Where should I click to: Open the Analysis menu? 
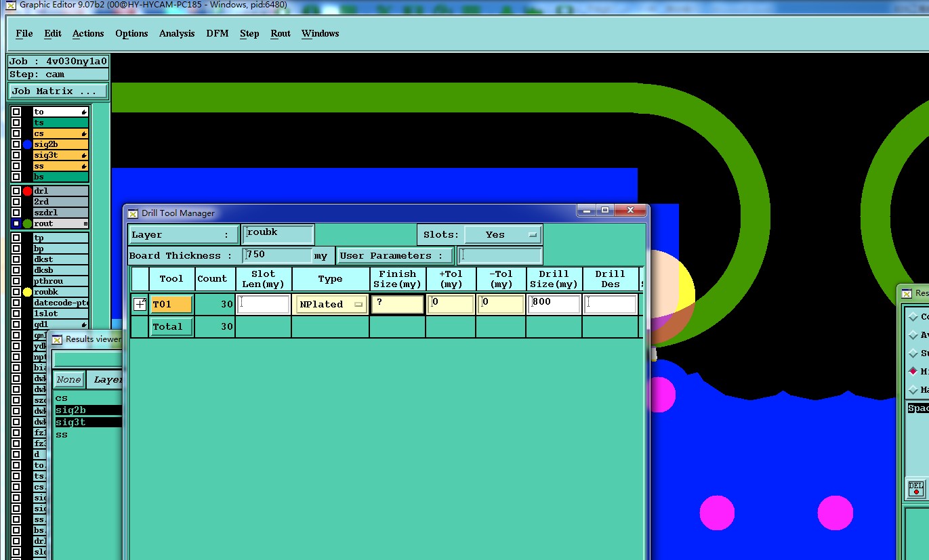click(177, 33)
